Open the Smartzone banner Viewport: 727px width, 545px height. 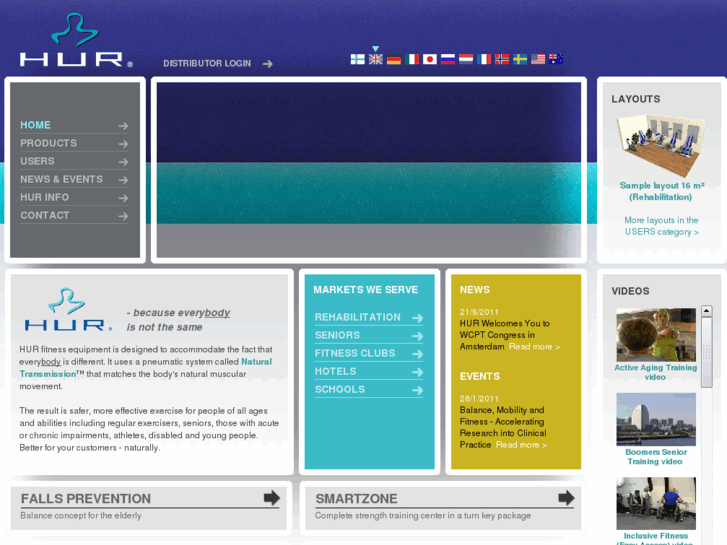[443, 507]
